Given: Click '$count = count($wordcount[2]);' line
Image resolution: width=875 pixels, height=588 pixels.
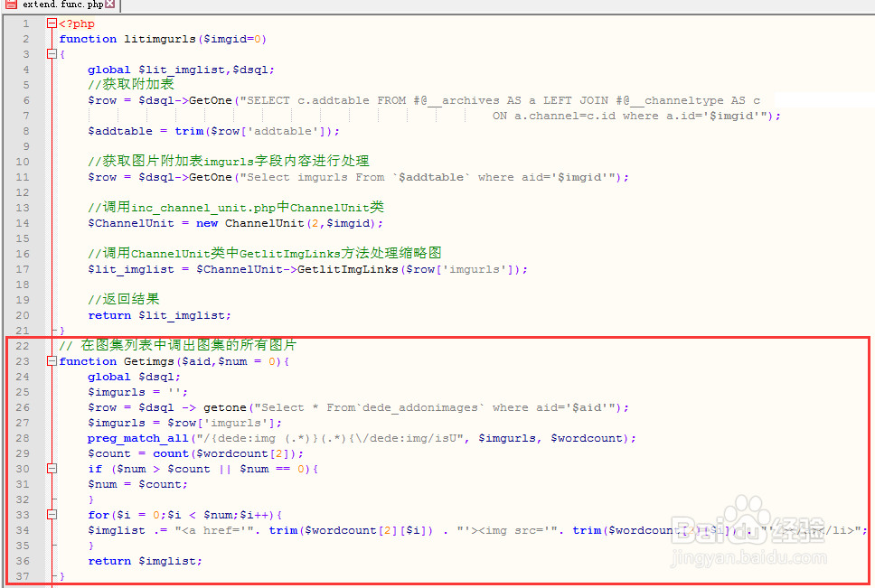Looking at the screenshot, I should point(195,453).
